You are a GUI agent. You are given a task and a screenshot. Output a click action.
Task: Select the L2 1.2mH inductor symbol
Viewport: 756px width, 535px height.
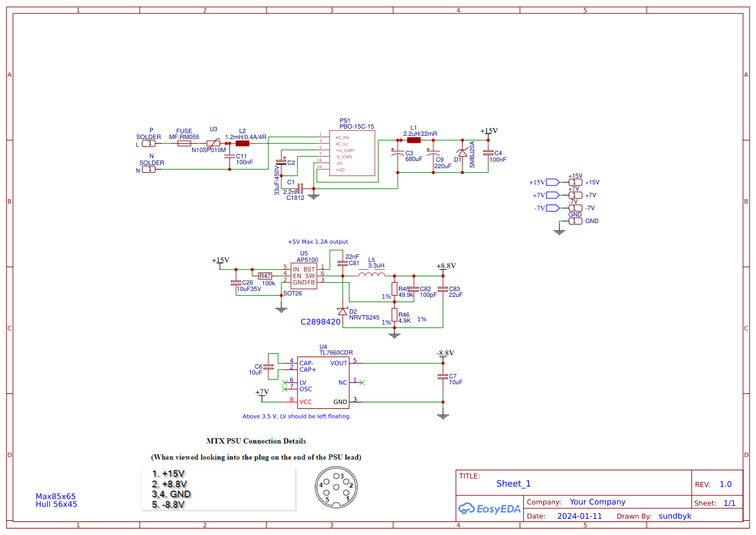(x=243, y=144)
